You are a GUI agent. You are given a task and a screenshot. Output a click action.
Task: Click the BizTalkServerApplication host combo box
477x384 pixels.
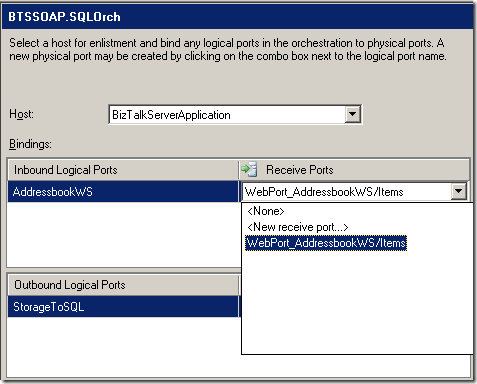click(235, 115)
